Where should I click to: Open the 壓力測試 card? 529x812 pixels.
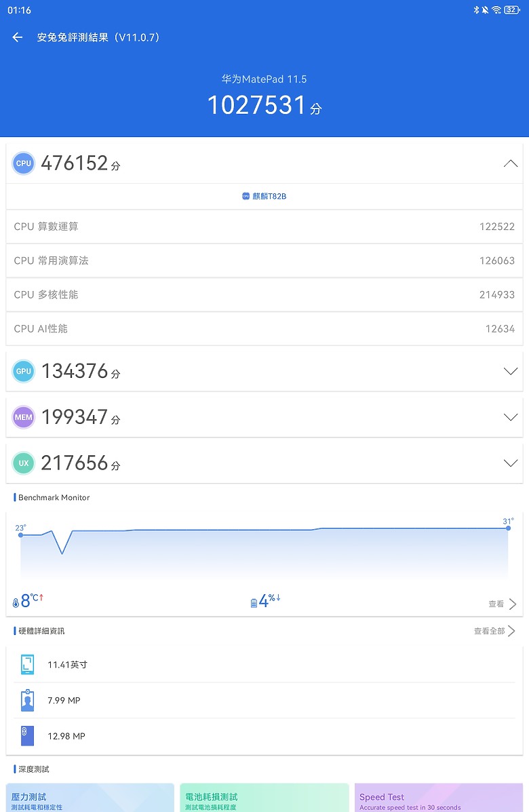point(90,798)
